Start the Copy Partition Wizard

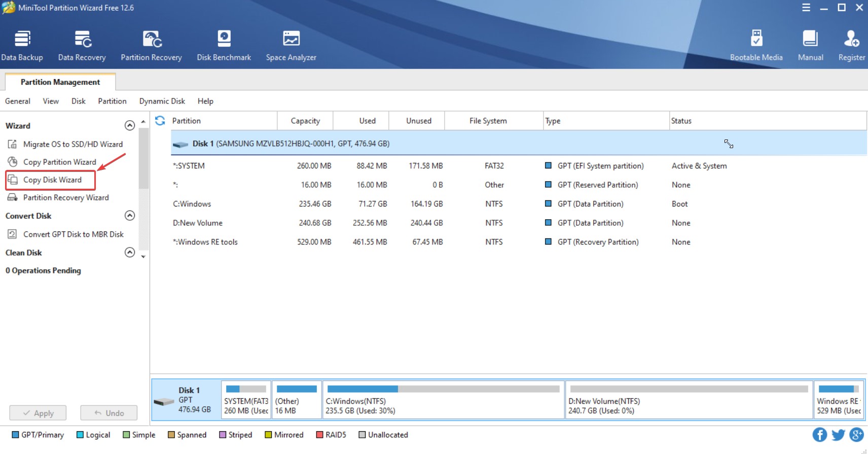point(51,162)
